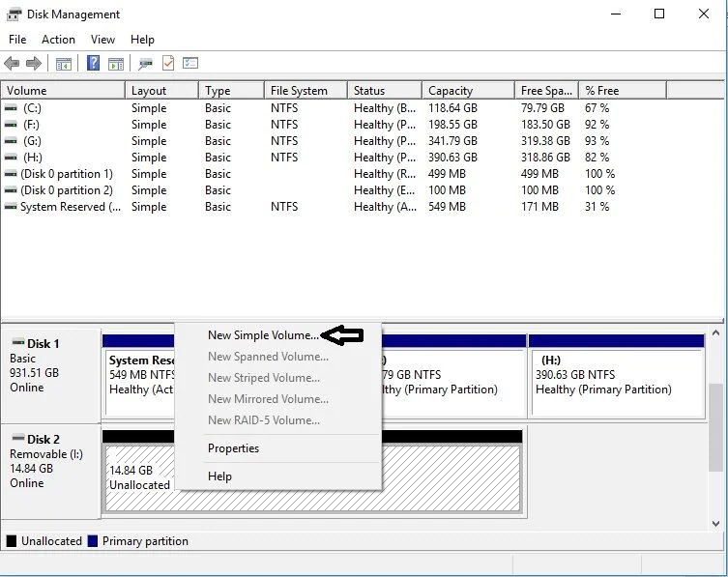This screenshot has width=728, height=577.
Task: Select the (C:) volume name in the list
Action: point(32,108)
